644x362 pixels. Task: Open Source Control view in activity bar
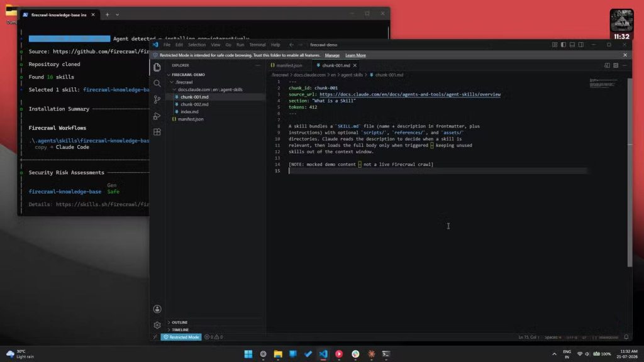click(157, 99)
